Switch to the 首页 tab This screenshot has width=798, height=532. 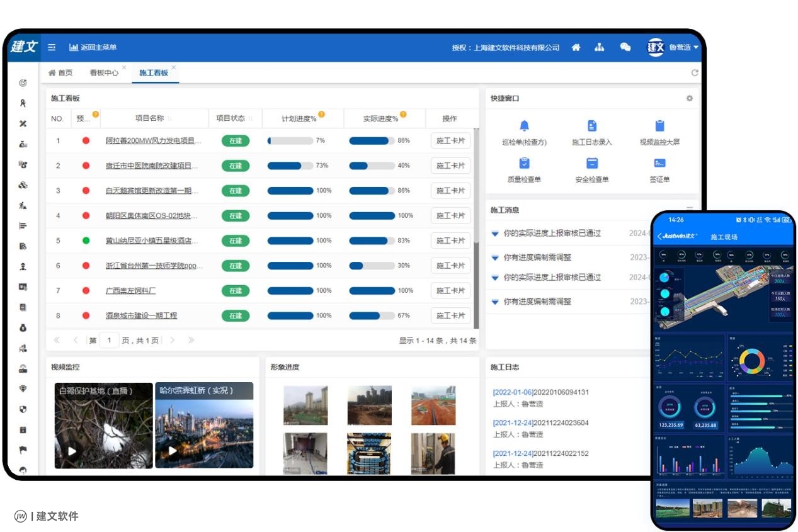tap(60, 73)
